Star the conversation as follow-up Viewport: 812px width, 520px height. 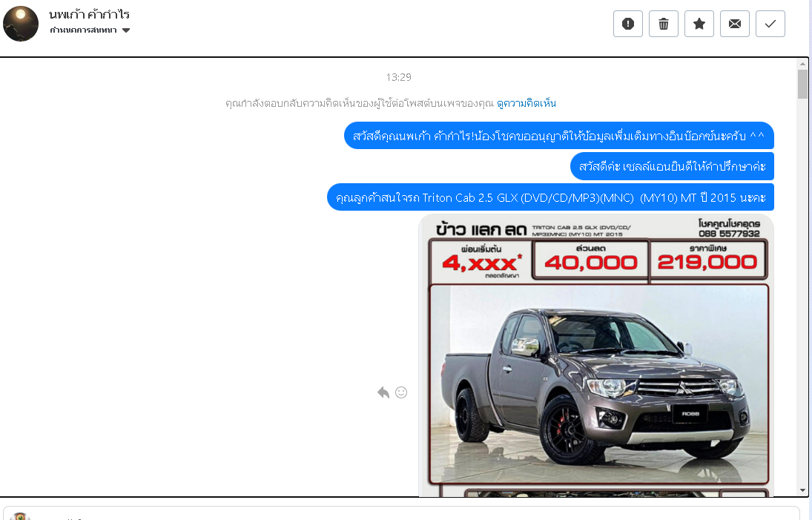tap(699, 24)
